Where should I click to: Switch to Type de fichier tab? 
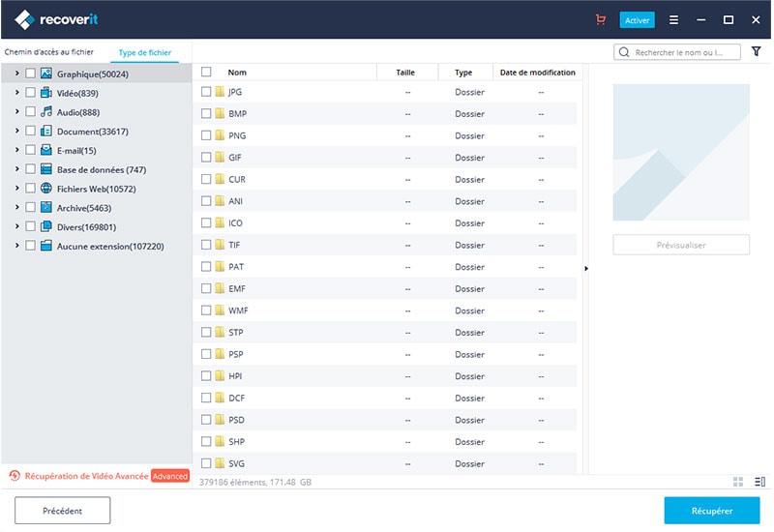144,52
